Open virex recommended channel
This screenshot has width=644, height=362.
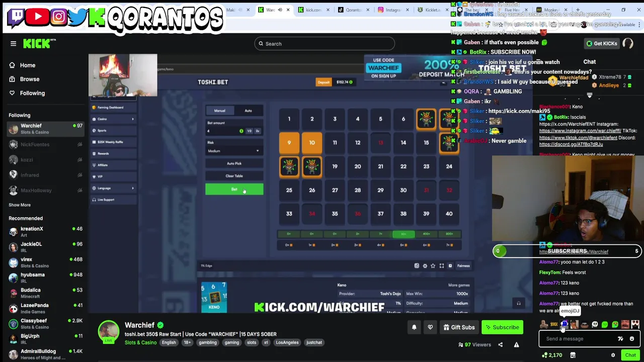pos(44,262)
